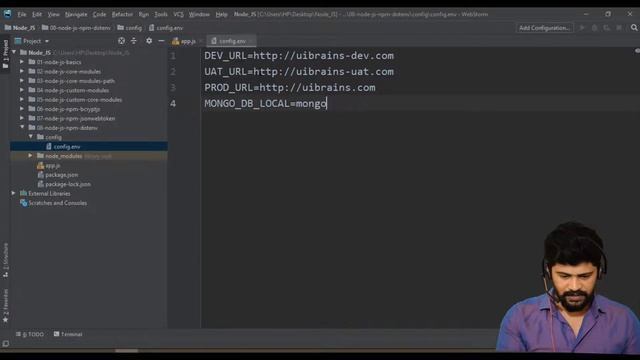Click Node_JS breadcrumb in navigation bar
Viewport: 640px width, 360px height.
[20, 28]
